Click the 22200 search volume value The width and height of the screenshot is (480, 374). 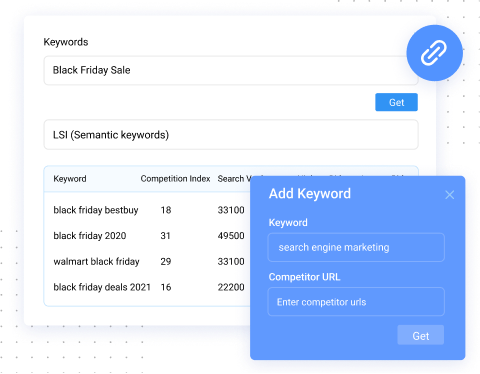pos(231,287)
